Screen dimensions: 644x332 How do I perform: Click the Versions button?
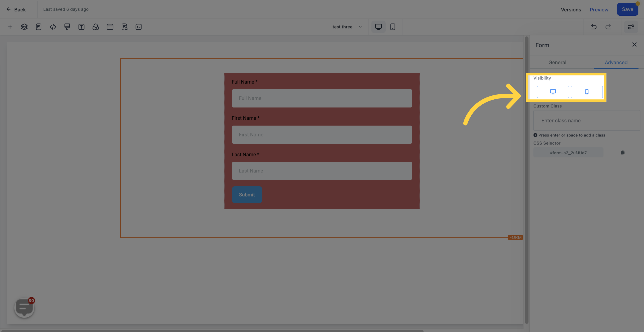click(571, 9)
